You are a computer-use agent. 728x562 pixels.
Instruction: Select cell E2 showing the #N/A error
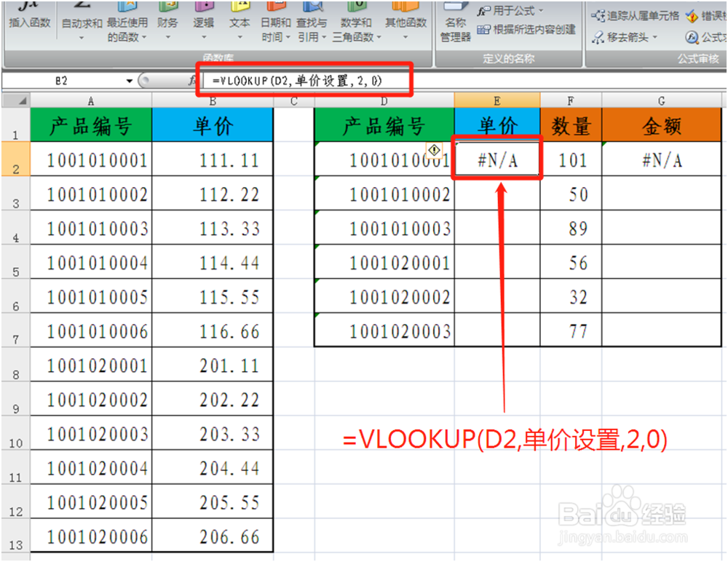497,159
